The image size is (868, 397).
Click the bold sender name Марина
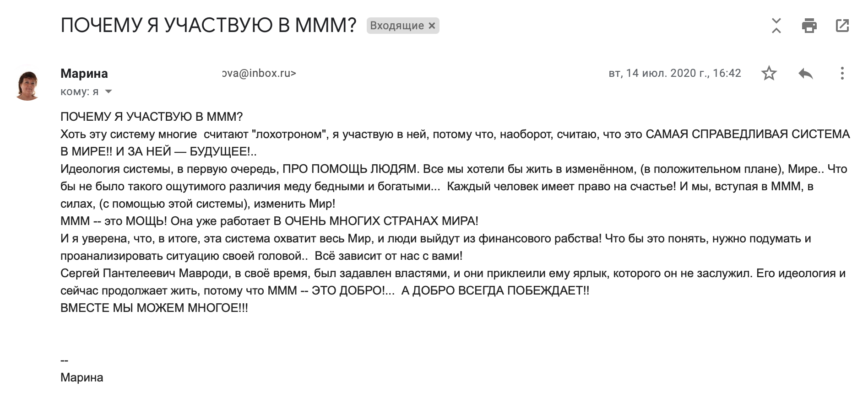coord(84,73)
